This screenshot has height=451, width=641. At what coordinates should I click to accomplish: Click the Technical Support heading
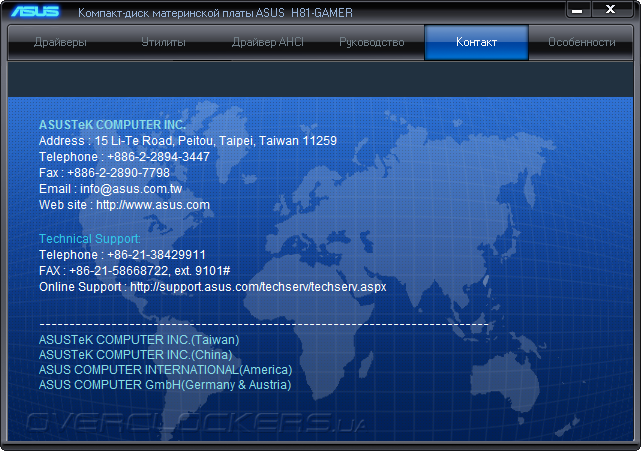[90, 239]
